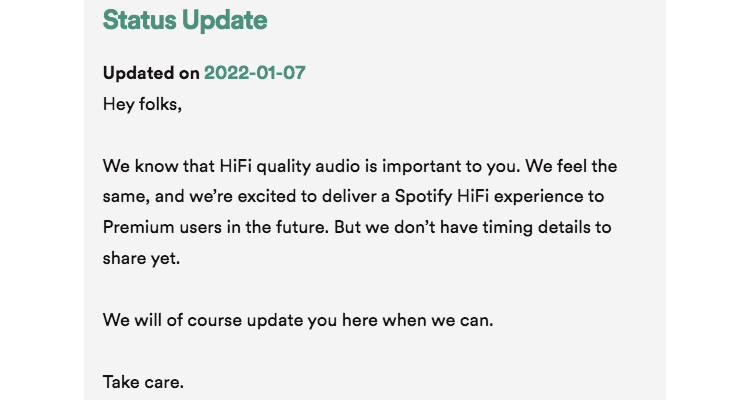Click the 'Hey folks,' greeting line

[x=143, y=104]
